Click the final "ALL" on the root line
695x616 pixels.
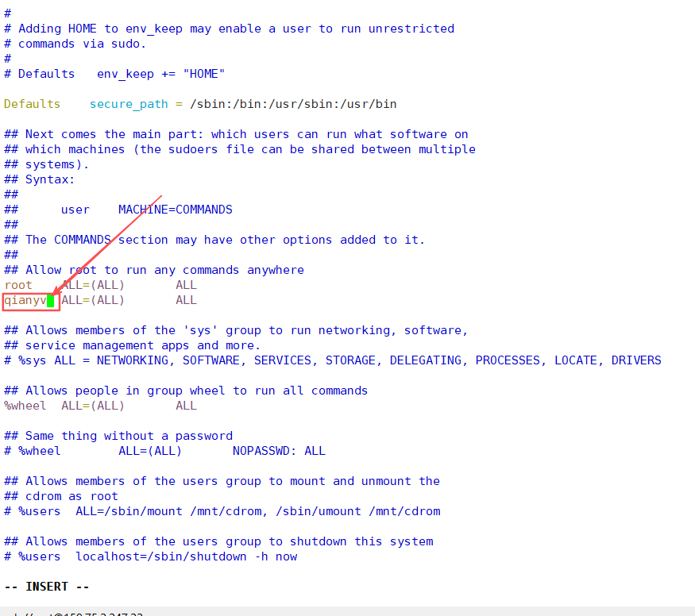point(186,285)
